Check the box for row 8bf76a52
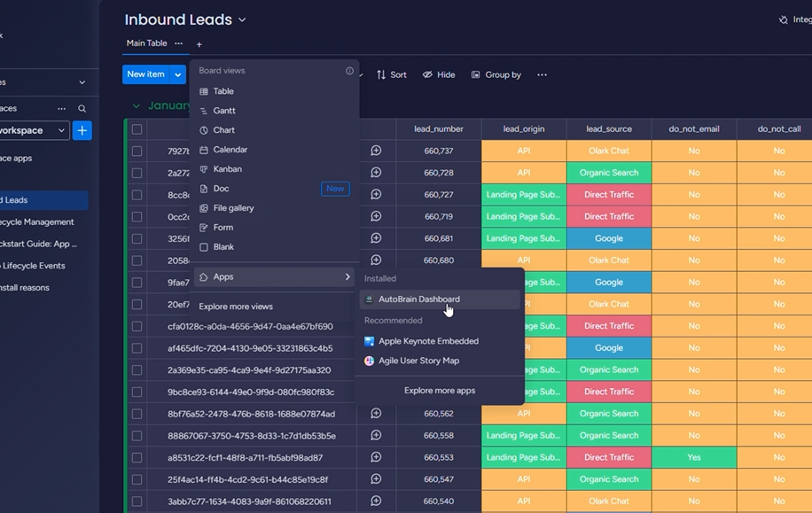Image resolution: width=812 pixels, height=513 pixels. coord(137,414)
